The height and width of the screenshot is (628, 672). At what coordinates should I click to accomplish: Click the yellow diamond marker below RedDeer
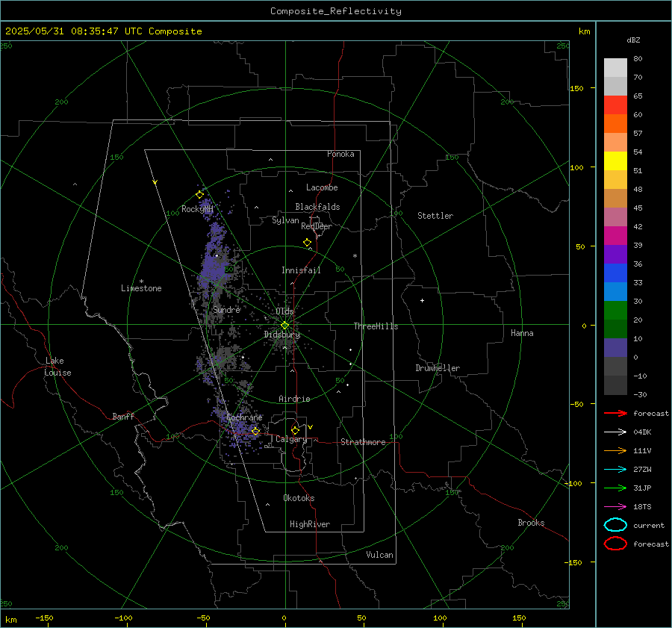tap(308, 243)
